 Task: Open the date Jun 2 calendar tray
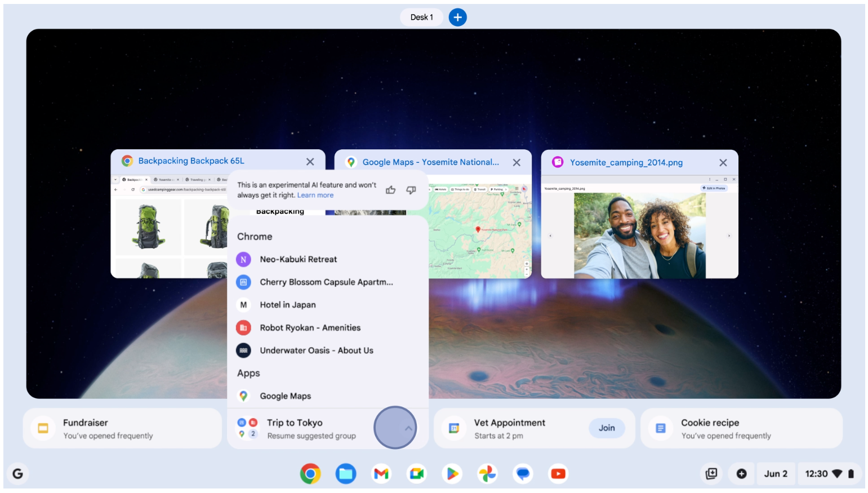point(776,474)
